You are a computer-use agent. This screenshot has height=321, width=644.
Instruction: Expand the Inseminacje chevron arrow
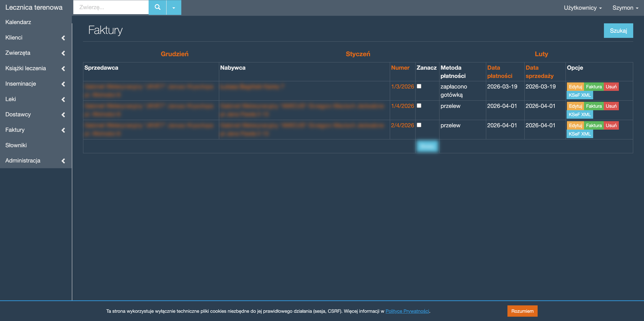pyautogui.click(x=63, y=84)
